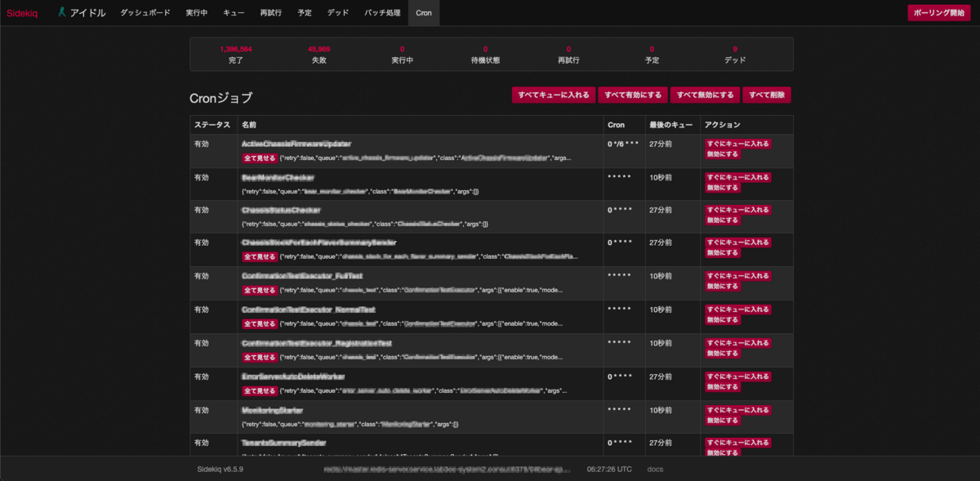Click すべて削除 button
The image size is (980, 481).
click(x=767, y=95)
